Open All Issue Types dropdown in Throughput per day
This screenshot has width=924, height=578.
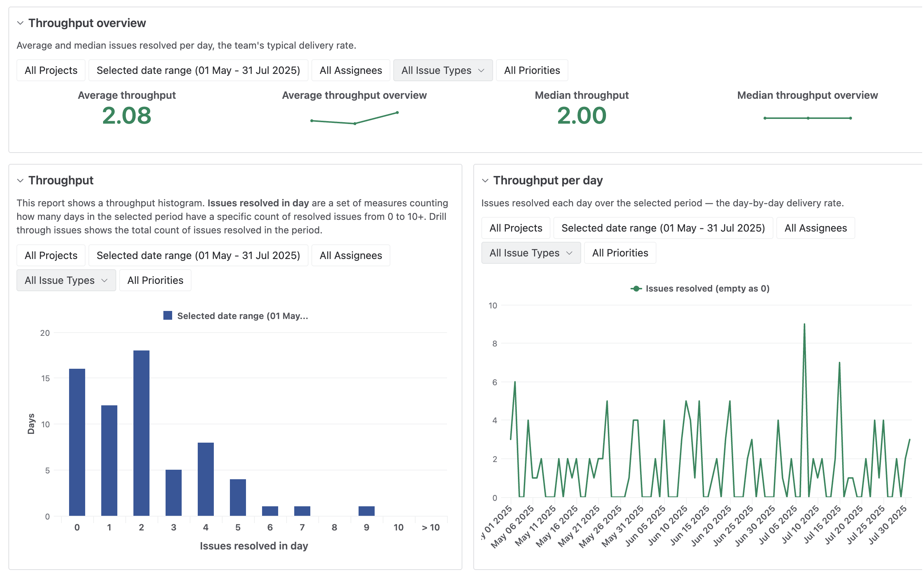tap(531, 253)
